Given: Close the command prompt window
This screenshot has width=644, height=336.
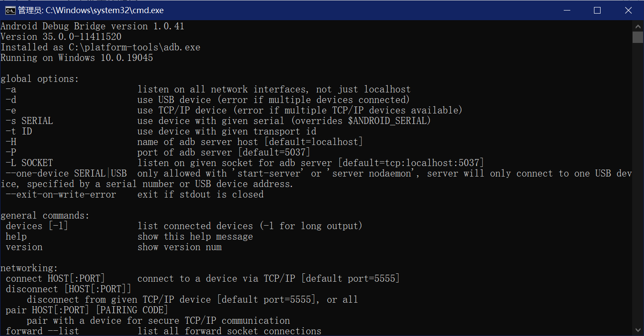Looking at the screenshot, I should click(x=628, y=10).
